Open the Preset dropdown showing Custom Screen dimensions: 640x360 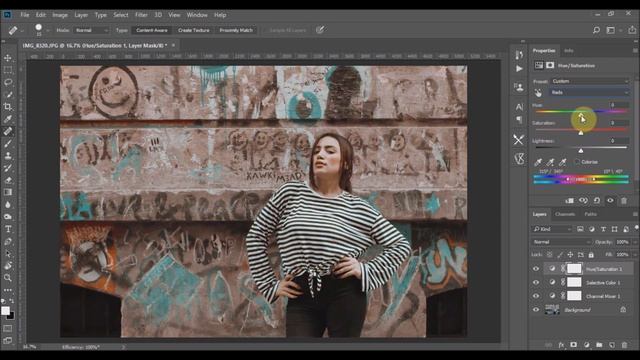[x=590, y=81]
